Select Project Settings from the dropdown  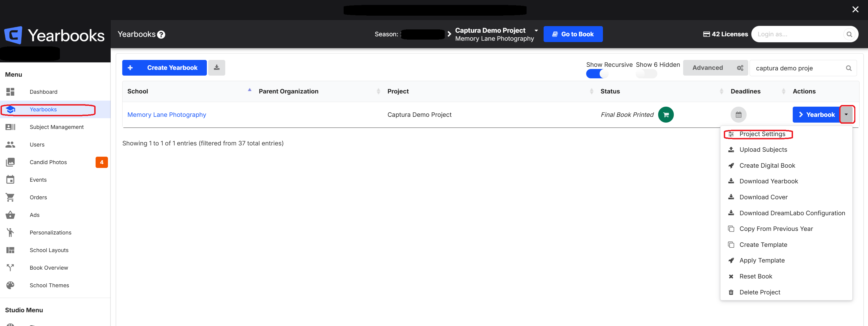coord(762,134)
